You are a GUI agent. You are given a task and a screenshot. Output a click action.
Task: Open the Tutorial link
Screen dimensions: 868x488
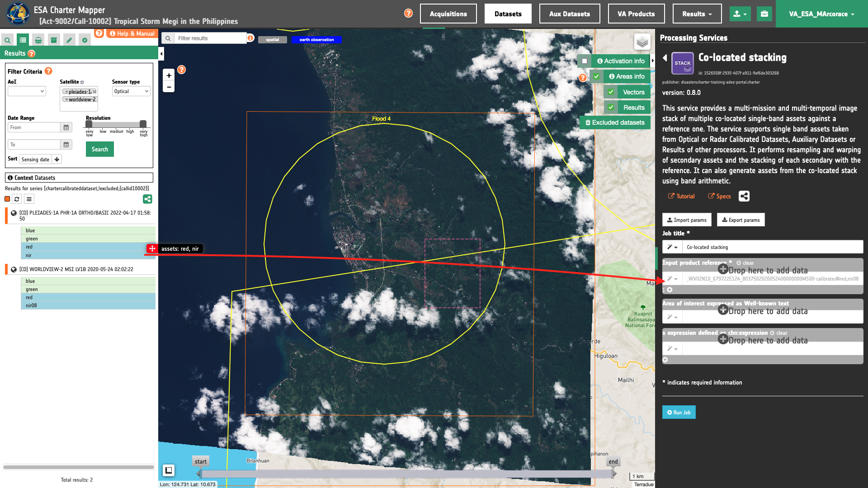point(681,196)
